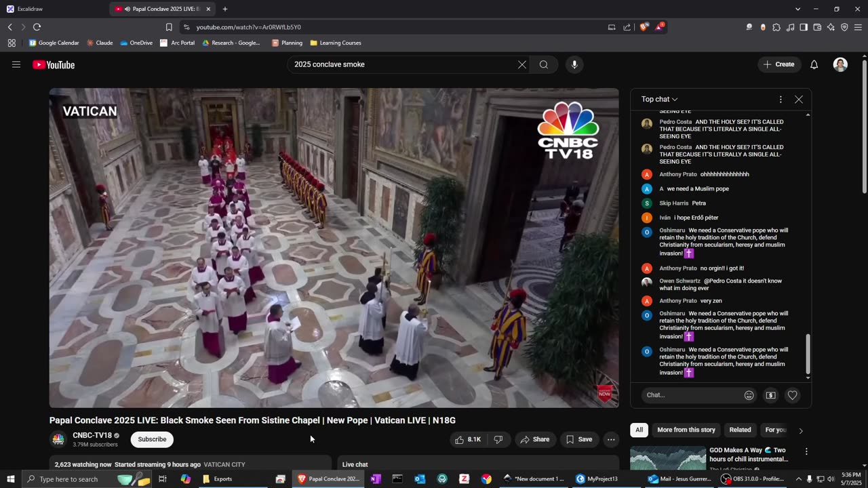This screenshot has height=488, width=868.
Task: Open the browser extensions puzzle icon
Action: pos(776,27)
